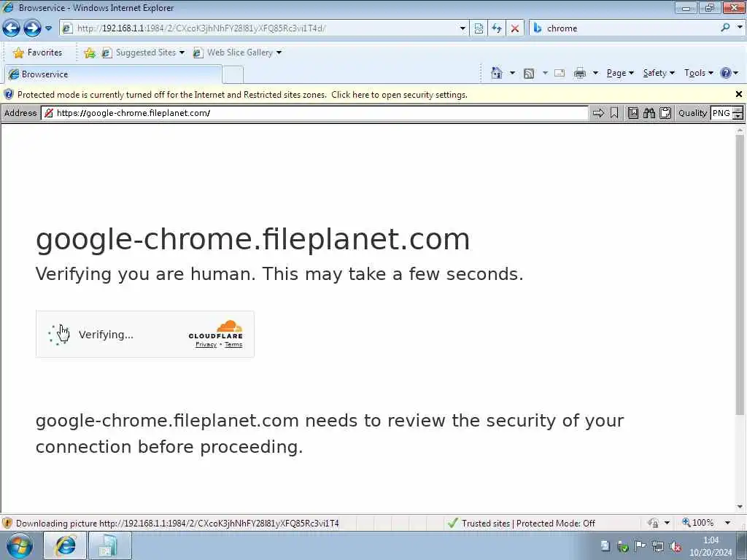Click the RSS feeds icon
The width and height of the screenshot is (747, 560).
pos(528,74)
